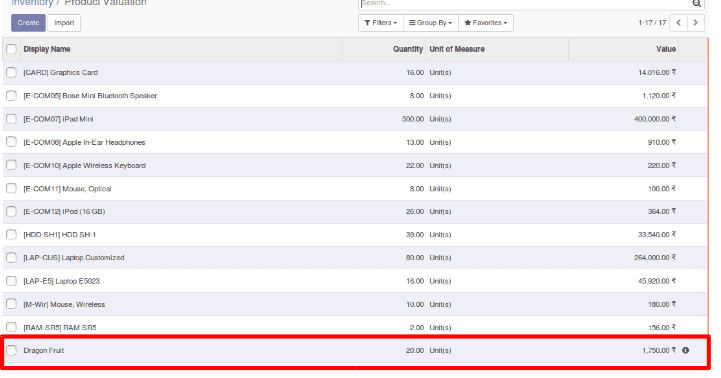Check the Laptop Customized row checkbox
This screenshot has height=378, width=721.
tap(11, 258)
